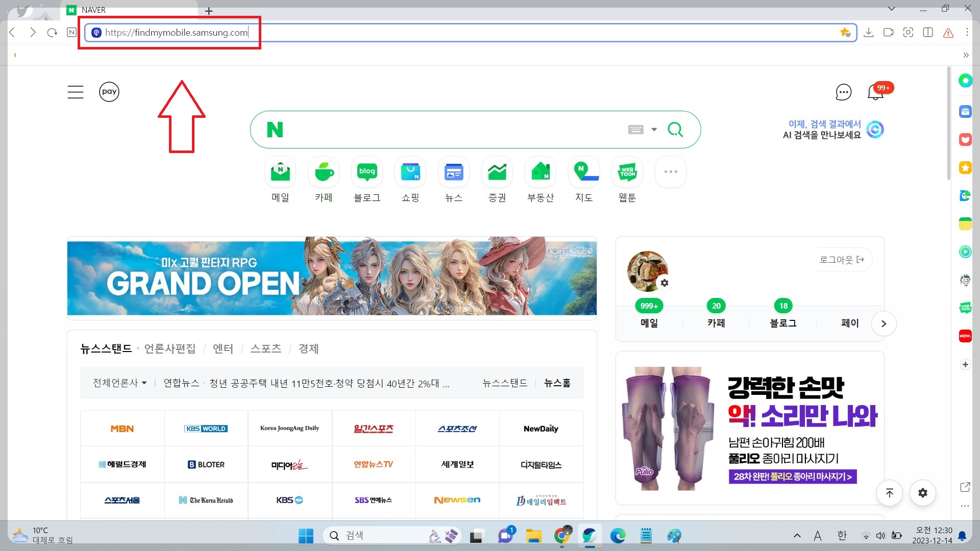Start a screen capture from the toolbar
Viewport: 980px width, 551px height.
908,32
